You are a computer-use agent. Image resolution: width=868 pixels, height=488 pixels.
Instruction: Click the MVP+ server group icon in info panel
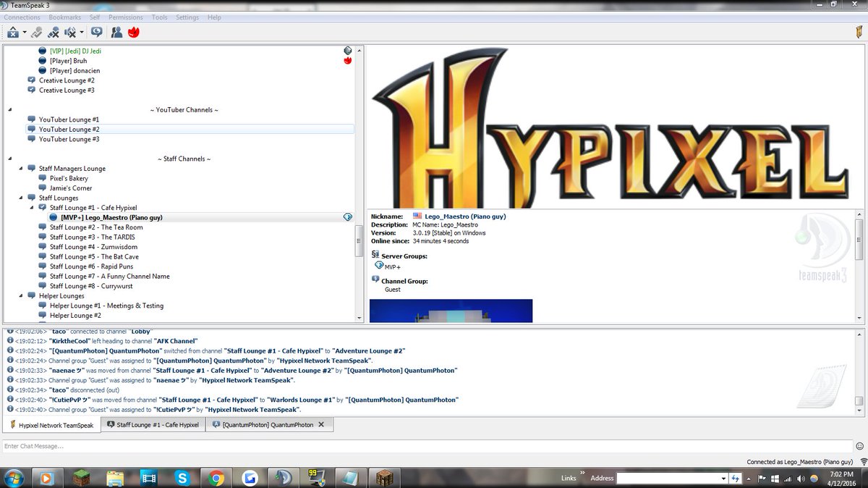[x=379, y=266]
